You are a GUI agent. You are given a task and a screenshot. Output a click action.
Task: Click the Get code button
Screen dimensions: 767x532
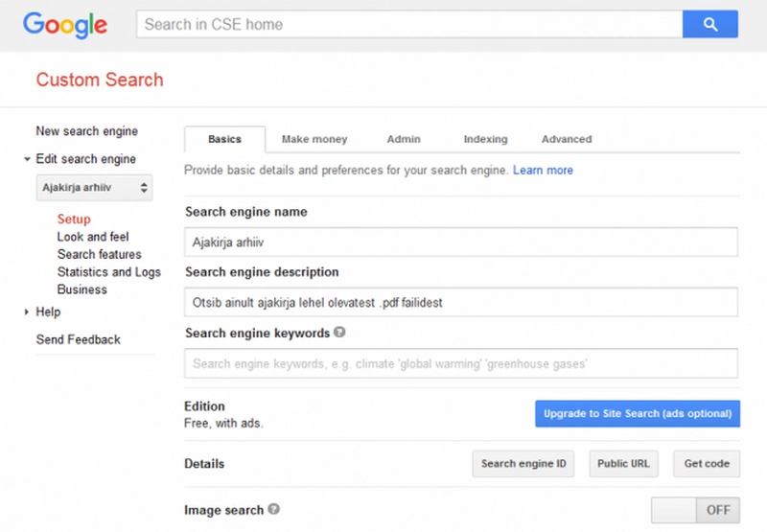pos(707,464)
